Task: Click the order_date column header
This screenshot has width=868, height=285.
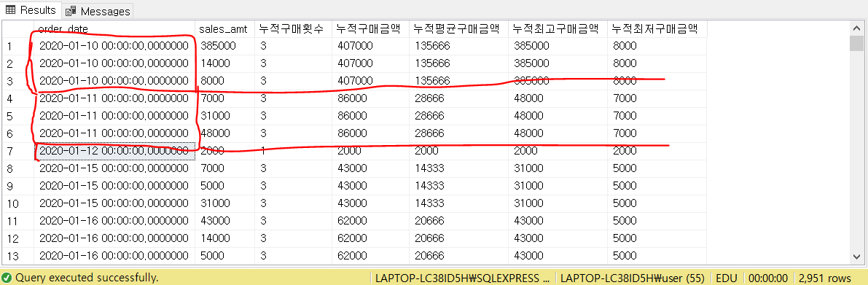Action: coord(114,28)
